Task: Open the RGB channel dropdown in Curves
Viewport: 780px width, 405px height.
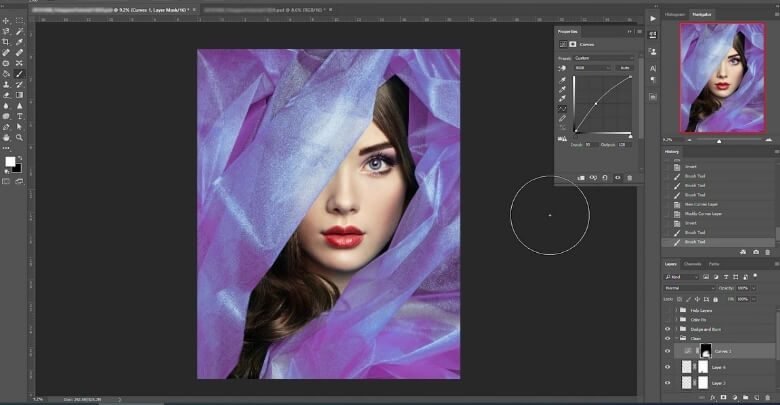Action: click(592, 68)
